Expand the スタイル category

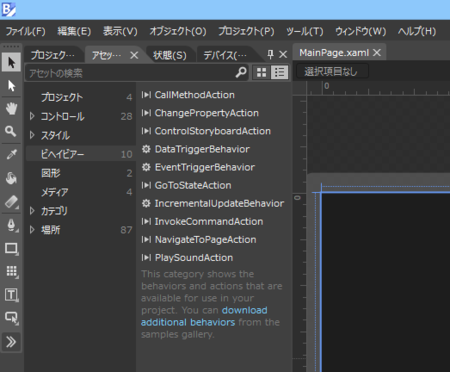32,135
